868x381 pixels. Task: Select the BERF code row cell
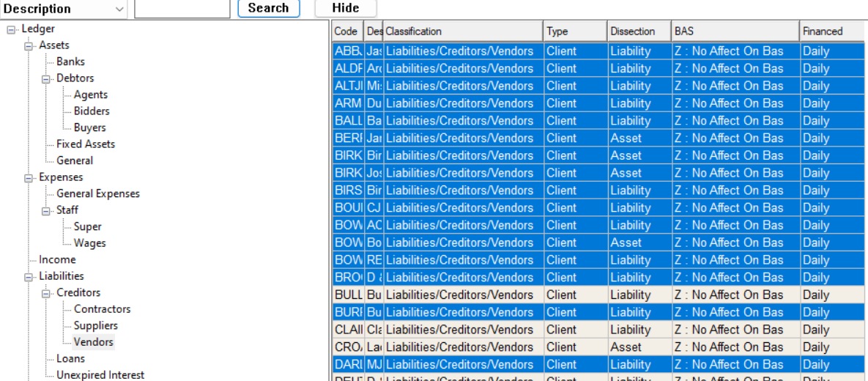(348, 138)
